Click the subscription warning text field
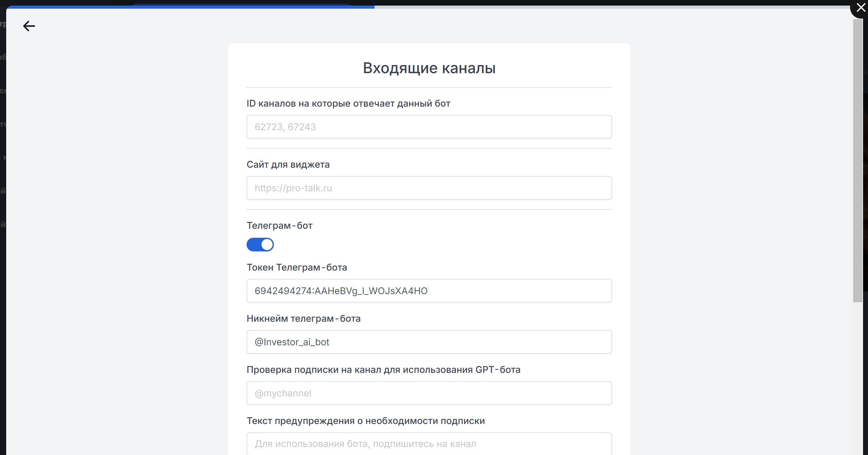Screen dimensions: 868x455 [x=429, y=444]
